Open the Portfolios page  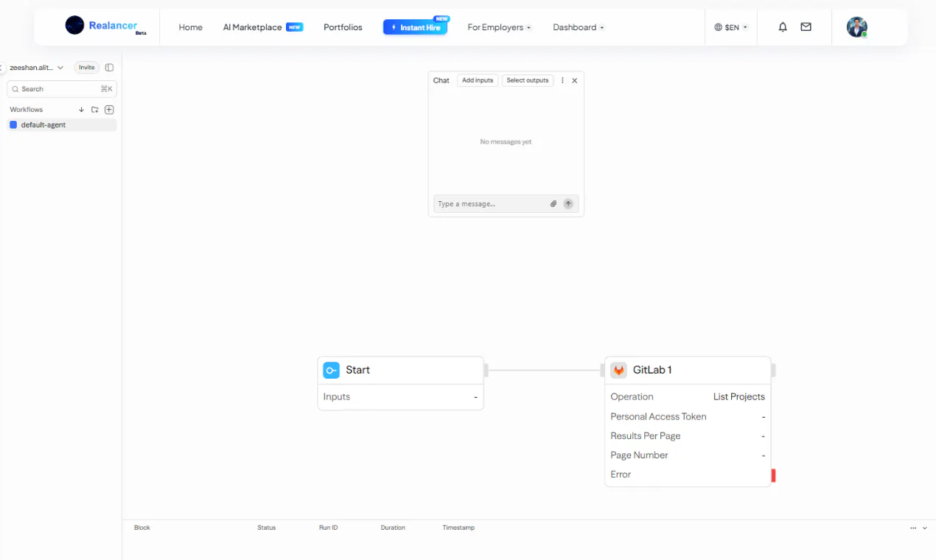click(x=343, y=27)
